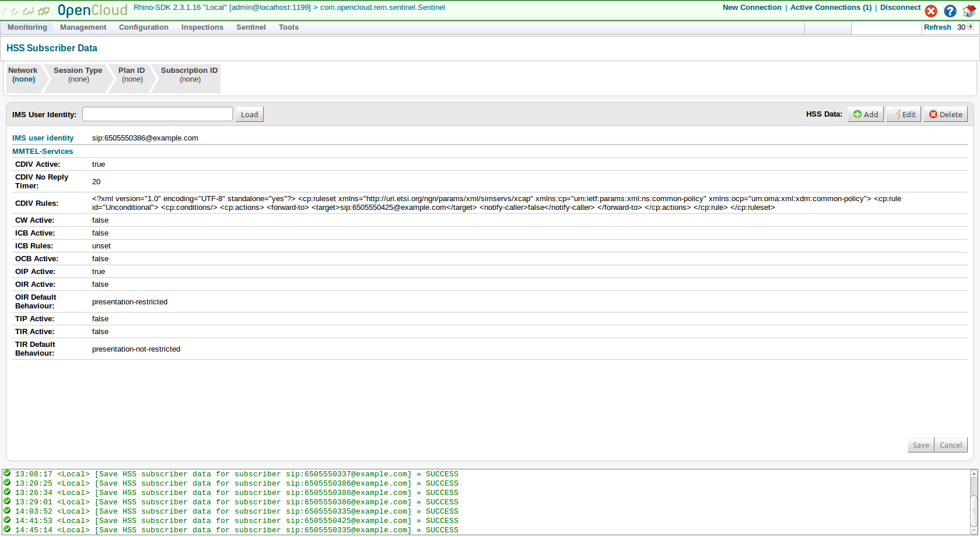The height and width of the screenshot is (537, 980).
Task: Open the Management menu
Action: click(x=83, y=27)
